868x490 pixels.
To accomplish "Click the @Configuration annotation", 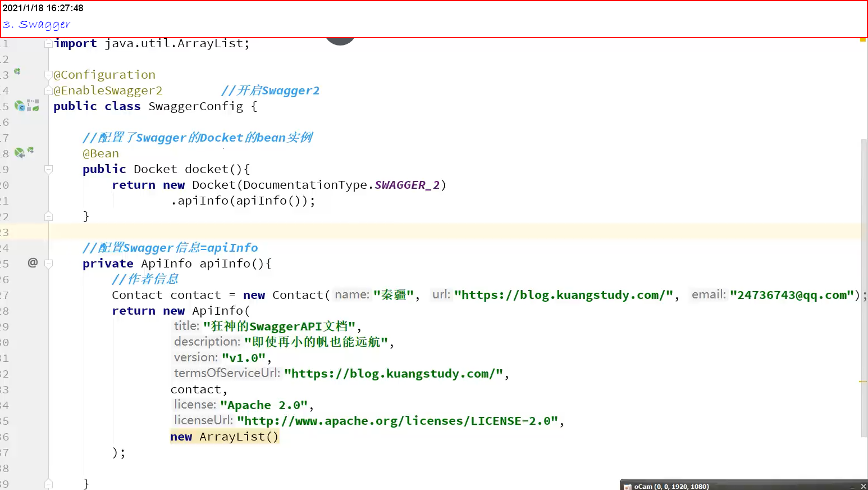I will (104, 75).
